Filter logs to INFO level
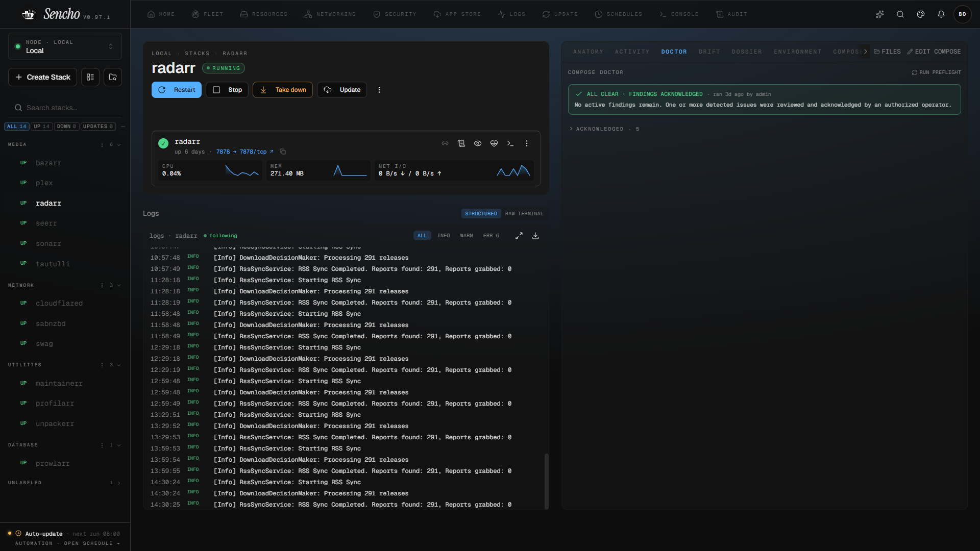This screenshot has width=980, height=551. coord(444,236)
